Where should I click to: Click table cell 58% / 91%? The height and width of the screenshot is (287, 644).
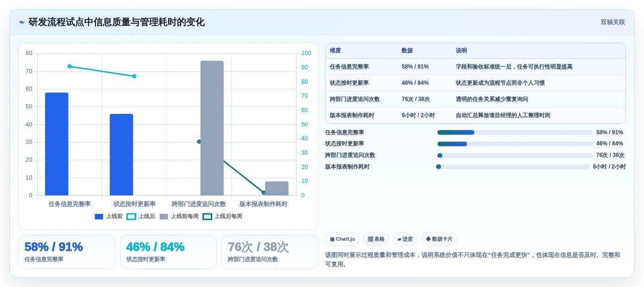click(415, 67)
